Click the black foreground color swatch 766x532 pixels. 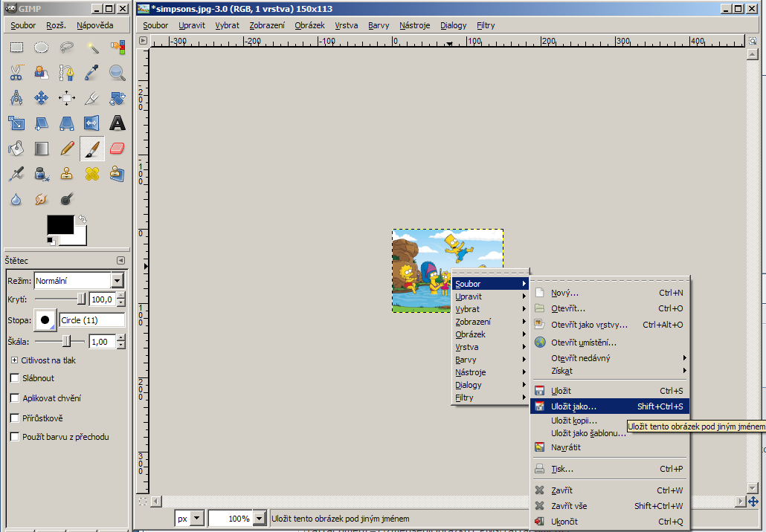tap(59, 224)
